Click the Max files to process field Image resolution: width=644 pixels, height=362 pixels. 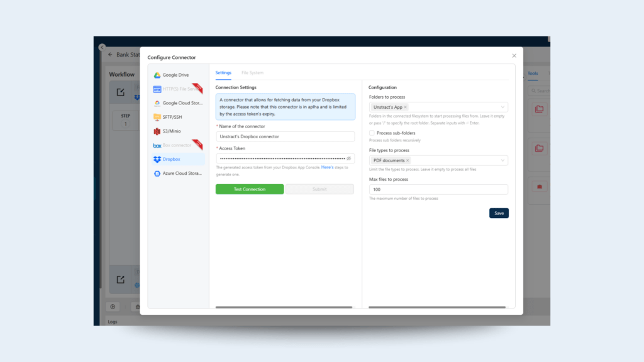tap(438, 189)
